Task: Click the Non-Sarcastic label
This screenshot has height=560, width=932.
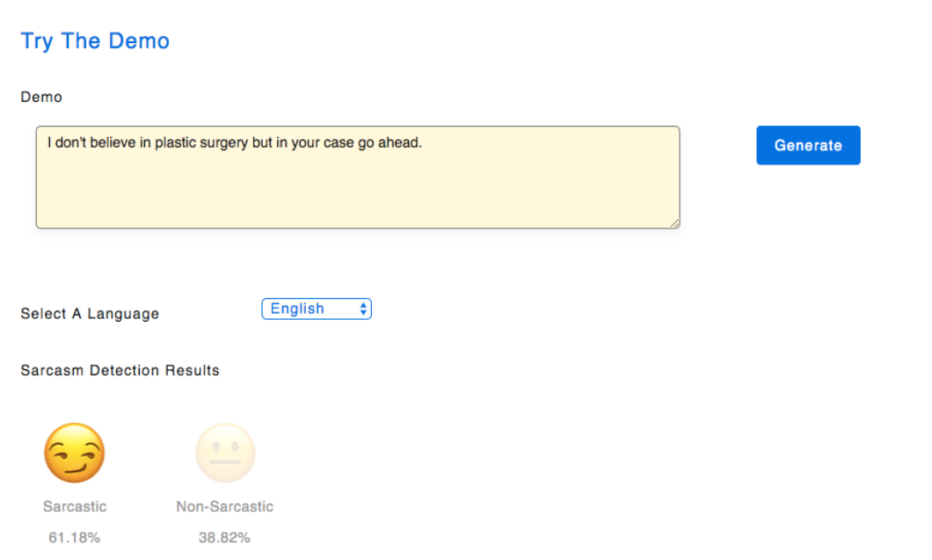Action: pyautogui.click(x=225, y=506)
